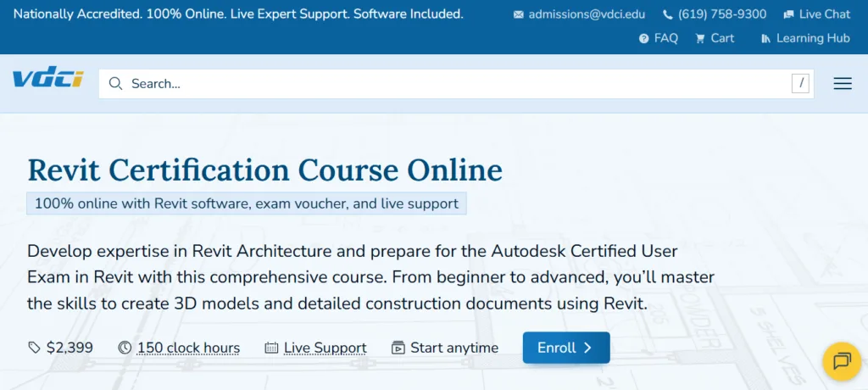This screenshot has width=868, height=390.
Task: Click the underlined Live Support link
Action: point(325,348)
